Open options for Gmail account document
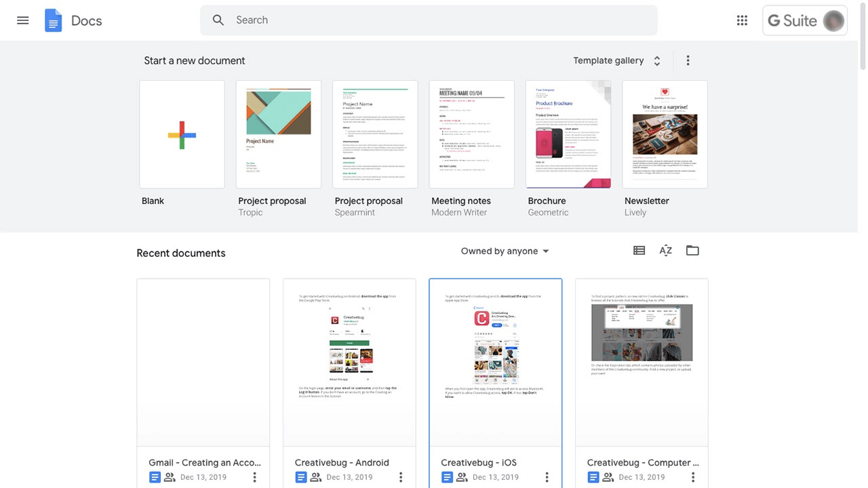The width and height of the screenshot is (868, 488). click(x=255, y=477)
